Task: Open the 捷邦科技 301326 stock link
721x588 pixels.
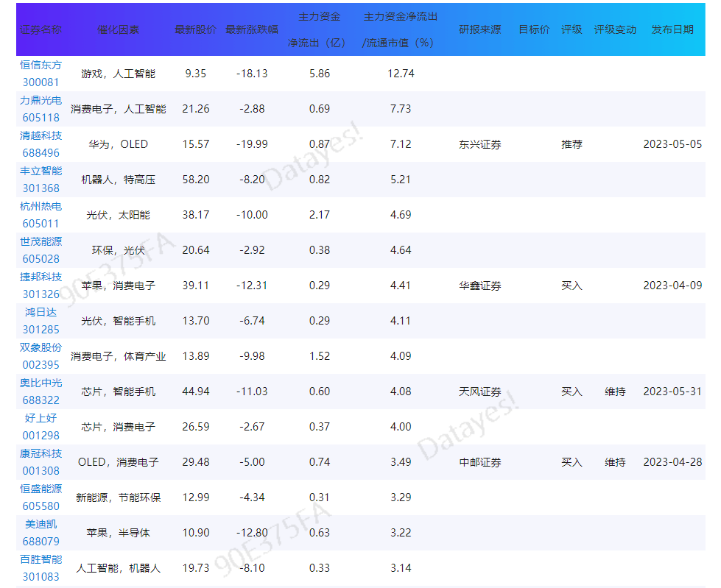Action: pos(41,286)
